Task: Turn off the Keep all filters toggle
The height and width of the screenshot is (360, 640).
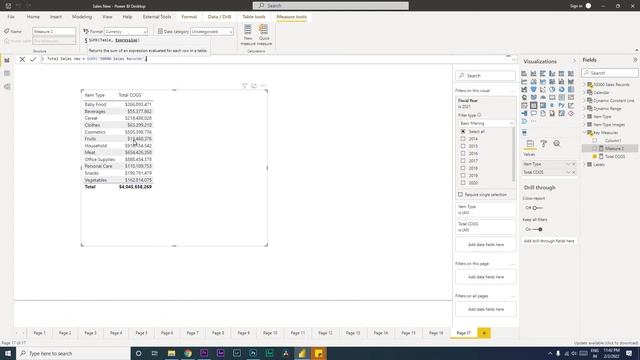Action: 537,229
